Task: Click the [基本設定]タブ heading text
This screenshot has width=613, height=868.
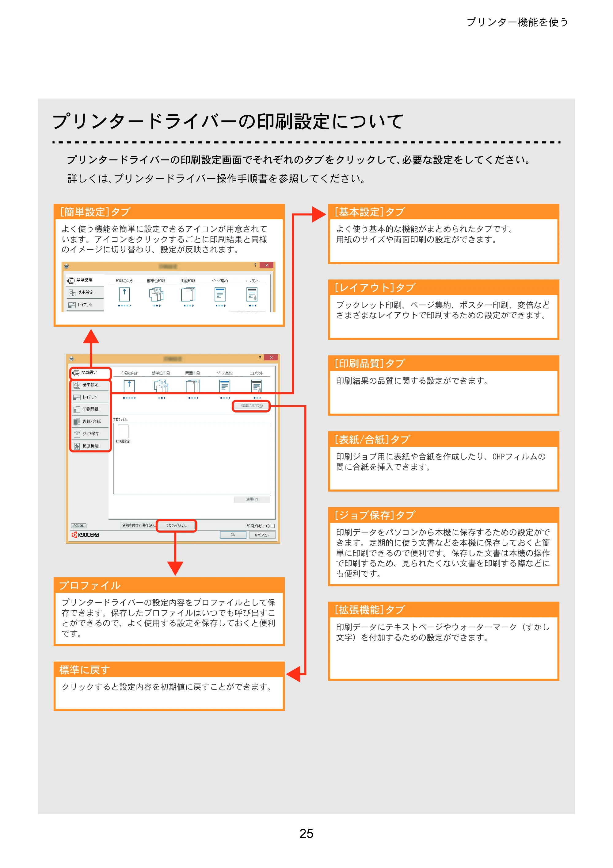Action: coord(370,212)
